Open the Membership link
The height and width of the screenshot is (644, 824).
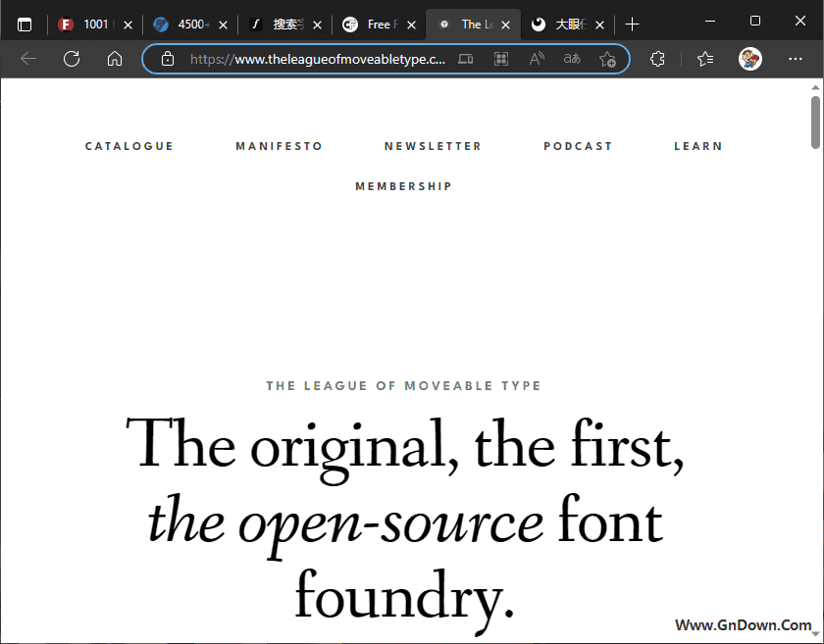pos(403,186)
